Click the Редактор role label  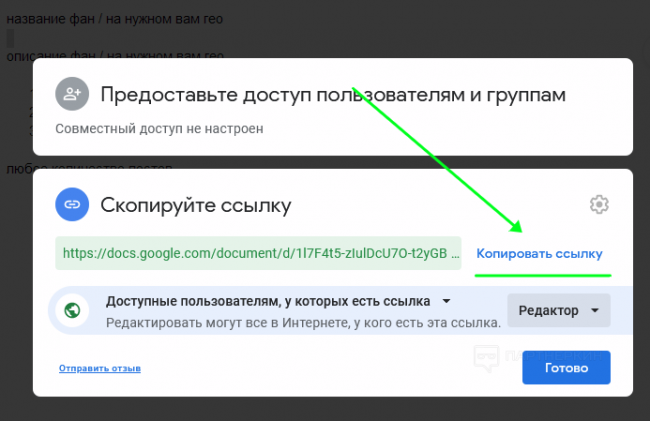point(548,310)
